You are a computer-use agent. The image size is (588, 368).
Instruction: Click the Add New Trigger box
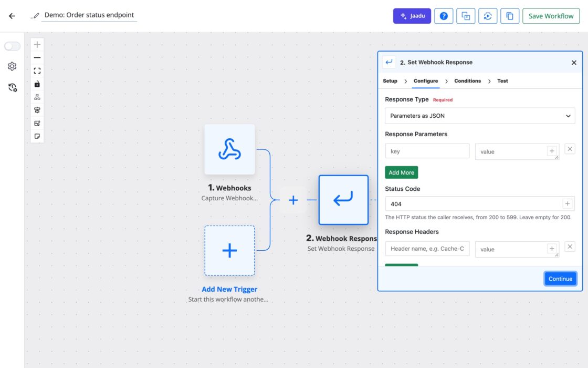[x=229, y=250]
